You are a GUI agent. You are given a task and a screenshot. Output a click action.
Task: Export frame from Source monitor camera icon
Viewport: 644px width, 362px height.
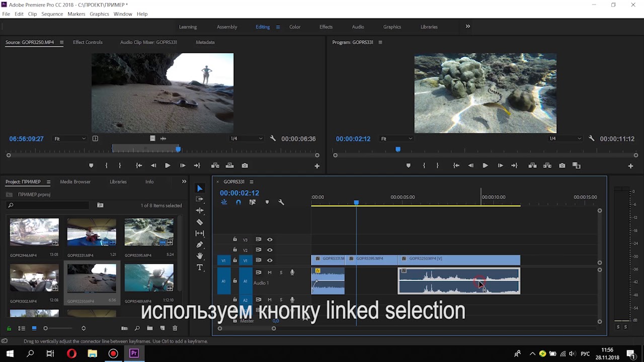[245, 165]
